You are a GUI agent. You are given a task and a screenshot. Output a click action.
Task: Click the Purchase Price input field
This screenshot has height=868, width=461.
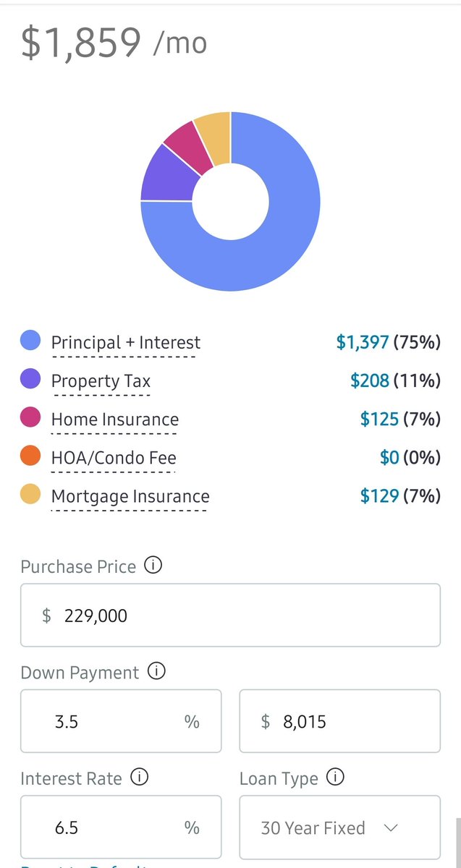230,615
